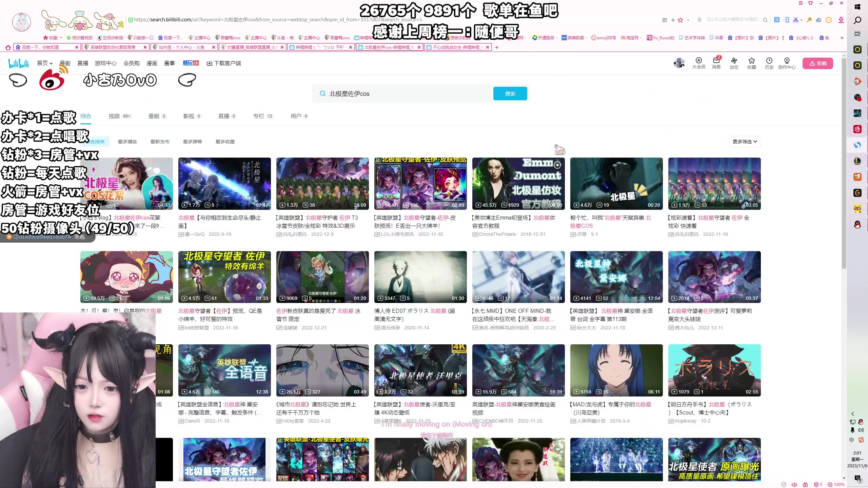Click the browser address bar URL
The height and width of the screenshot is (488, 868).
278,20
